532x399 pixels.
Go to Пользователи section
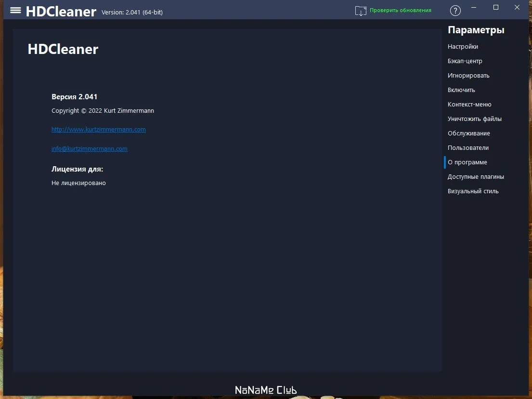(468, 148)
